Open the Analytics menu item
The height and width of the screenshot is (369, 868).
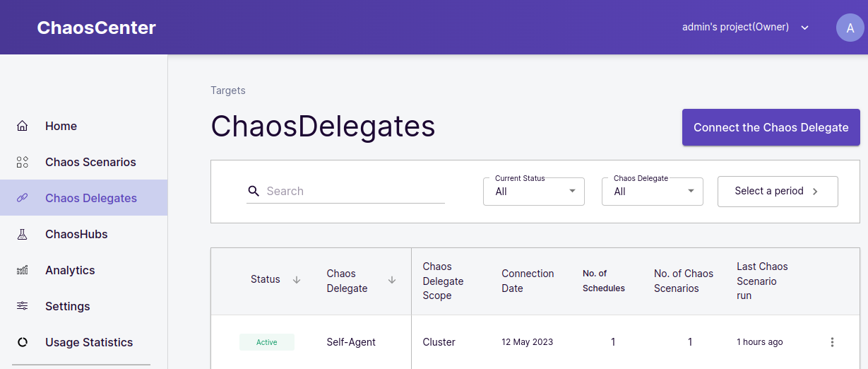70,271
